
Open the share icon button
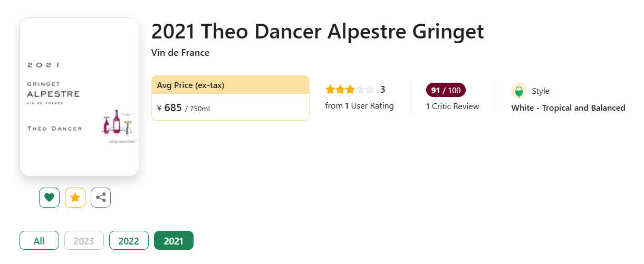click(x=101, y=198)
